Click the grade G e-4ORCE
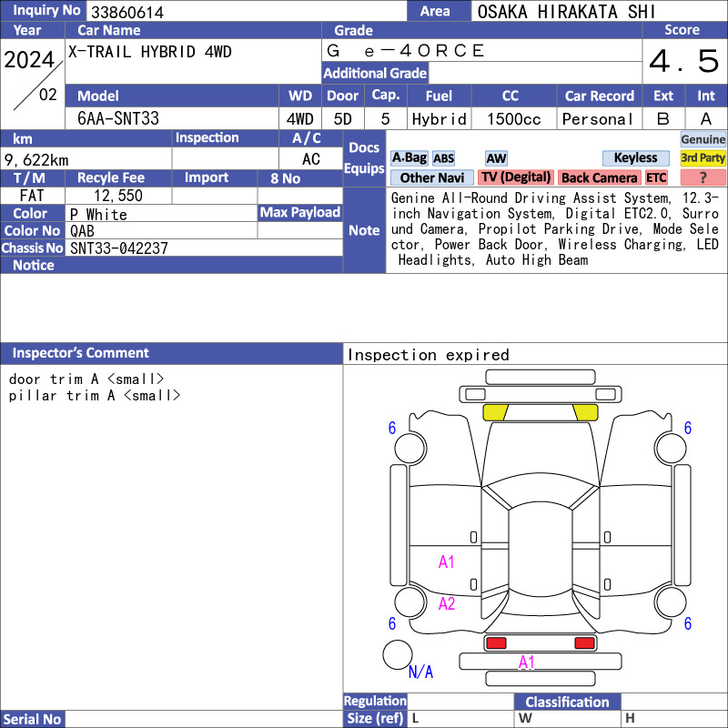728x728 pixels. (x=405, y=51)
